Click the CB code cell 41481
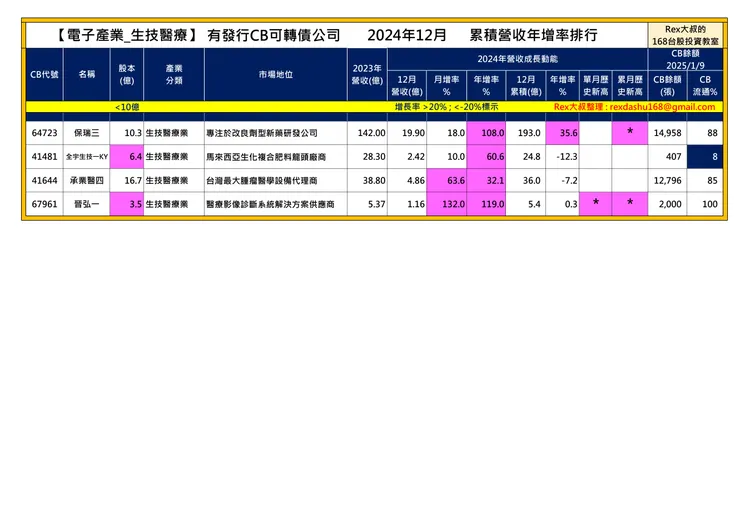Viewport: 740px width, 523px height. (44, 157)
